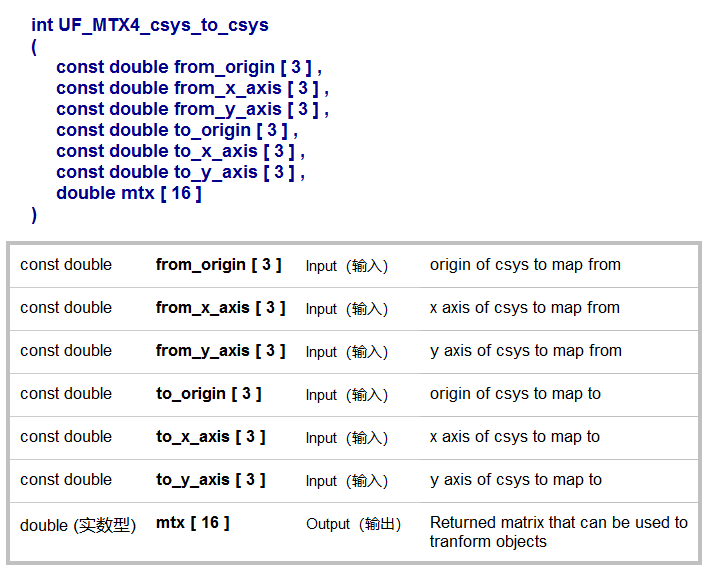Click table cell 'to_origin [ 3 ]'

coord(209,394)
